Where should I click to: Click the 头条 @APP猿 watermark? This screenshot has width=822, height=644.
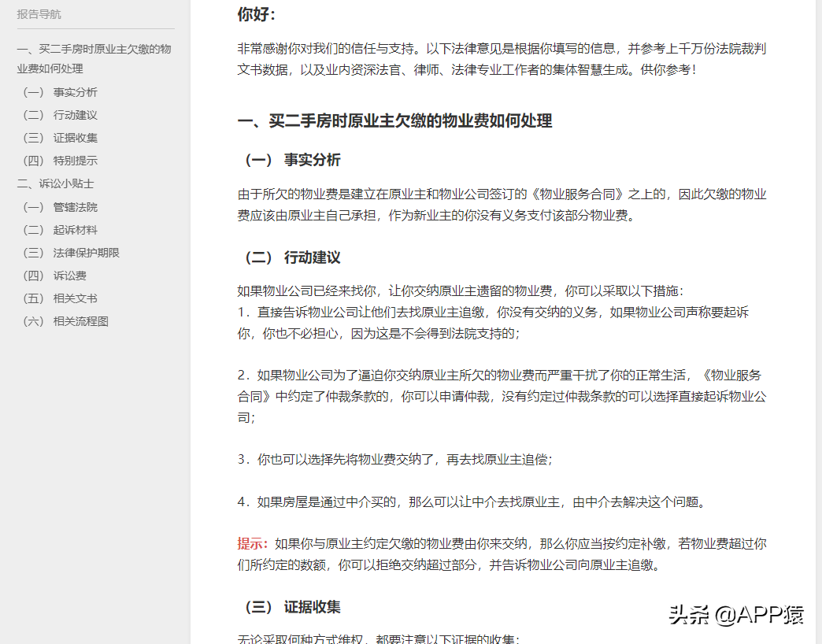click(736, 614)
